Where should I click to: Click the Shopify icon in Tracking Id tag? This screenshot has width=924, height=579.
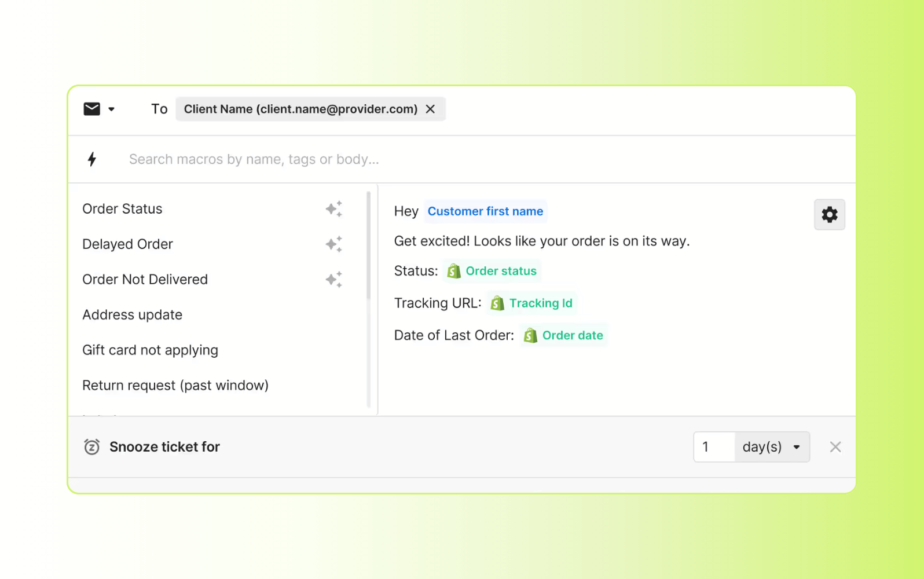[497, 303]
